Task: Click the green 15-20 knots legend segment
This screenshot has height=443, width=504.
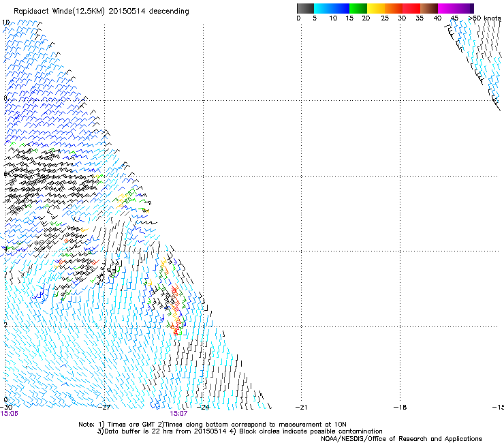Action: (358, 8)
